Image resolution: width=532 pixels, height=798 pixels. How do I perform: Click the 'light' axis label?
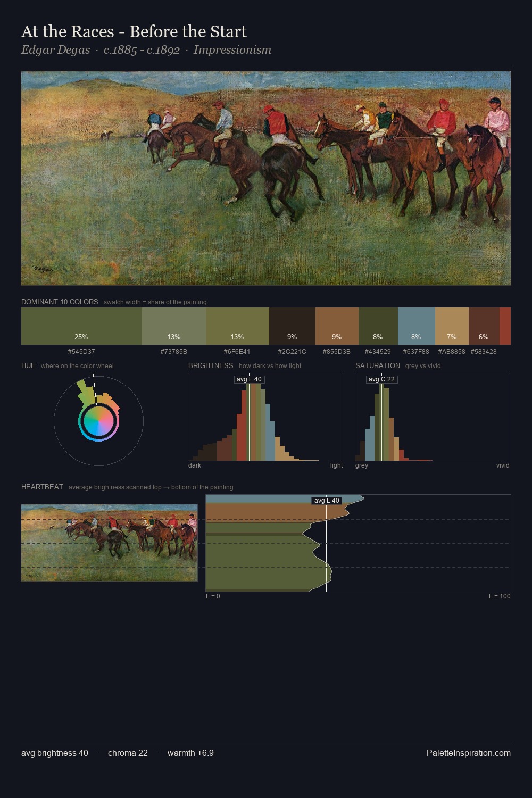tap(336, 465)
